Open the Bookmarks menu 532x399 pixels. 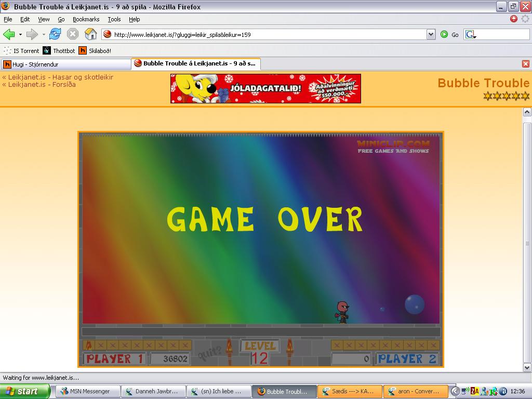(x=86, y=19)
